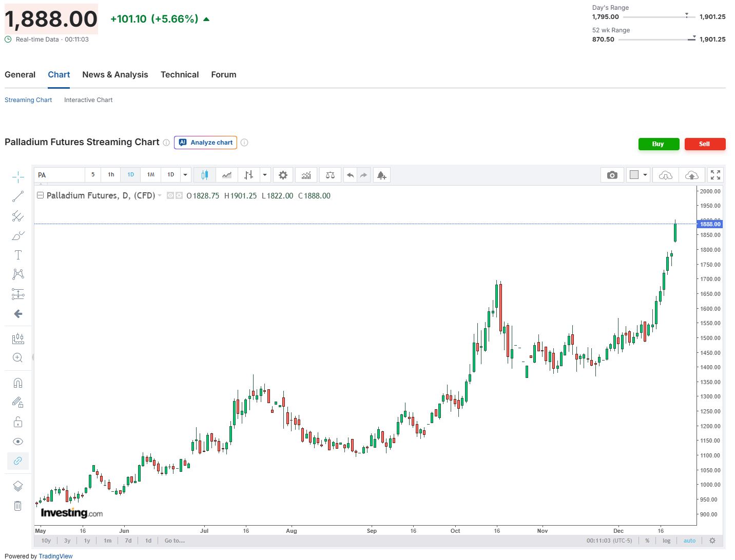Toggle the log scale

coord(666,541)
